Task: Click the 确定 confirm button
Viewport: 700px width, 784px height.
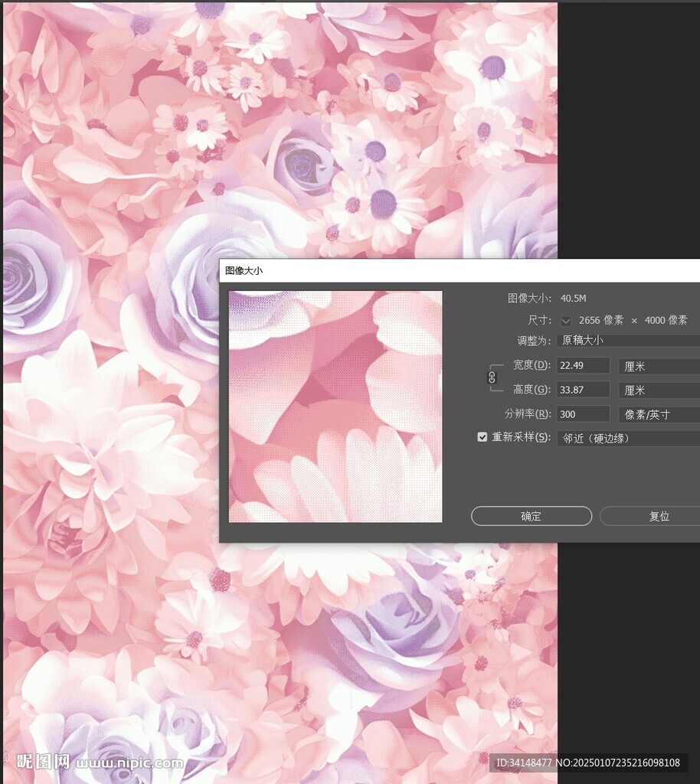Action: (x=531, y=516)
